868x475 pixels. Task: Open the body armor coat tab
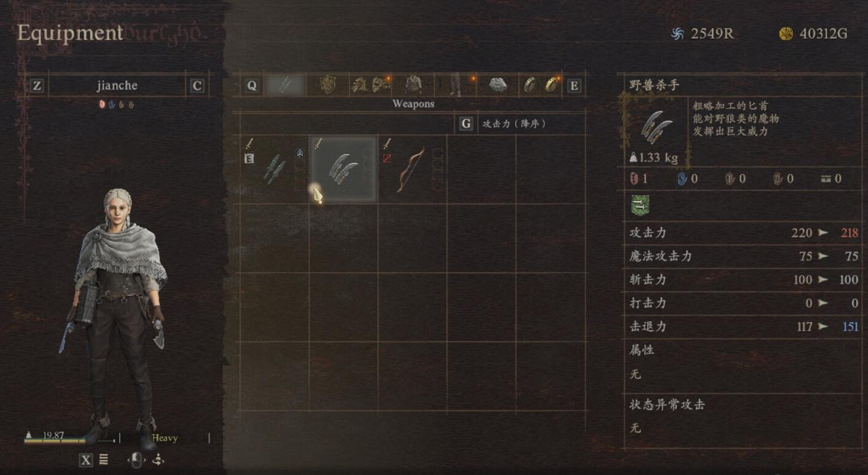[413, 85]
